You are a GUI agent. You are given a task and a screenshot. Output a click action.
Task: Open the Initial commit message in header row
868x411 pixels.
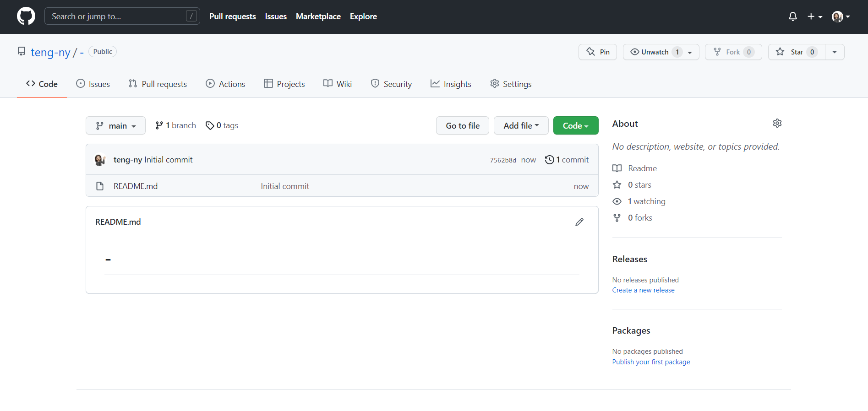click(169, 160)
